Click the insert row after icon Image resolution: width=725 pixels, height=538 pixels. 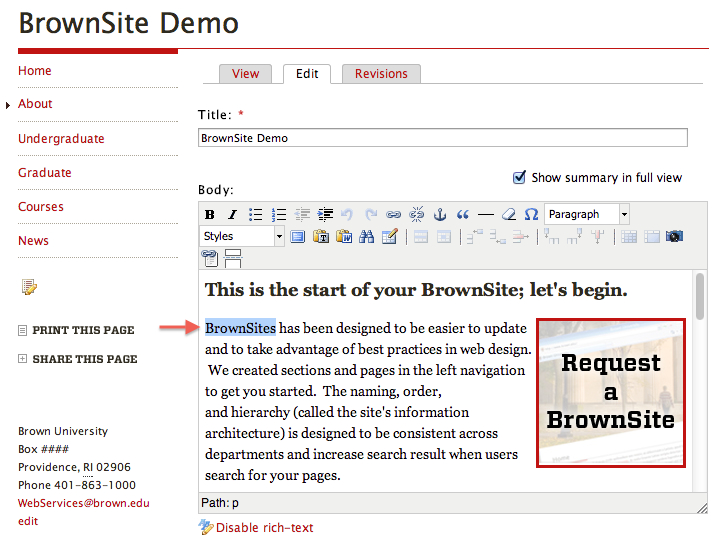click(498, 237)
